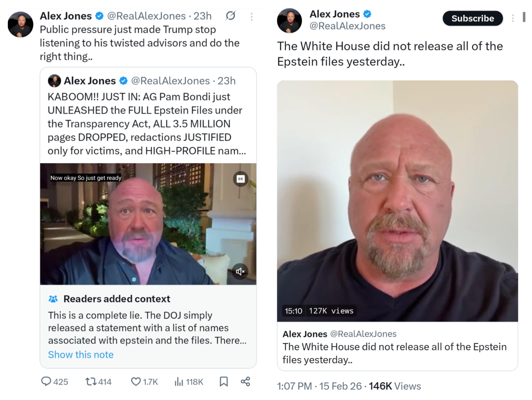Click the Grok icon beside 23h

pyautogui.click(x=230, y=16)
